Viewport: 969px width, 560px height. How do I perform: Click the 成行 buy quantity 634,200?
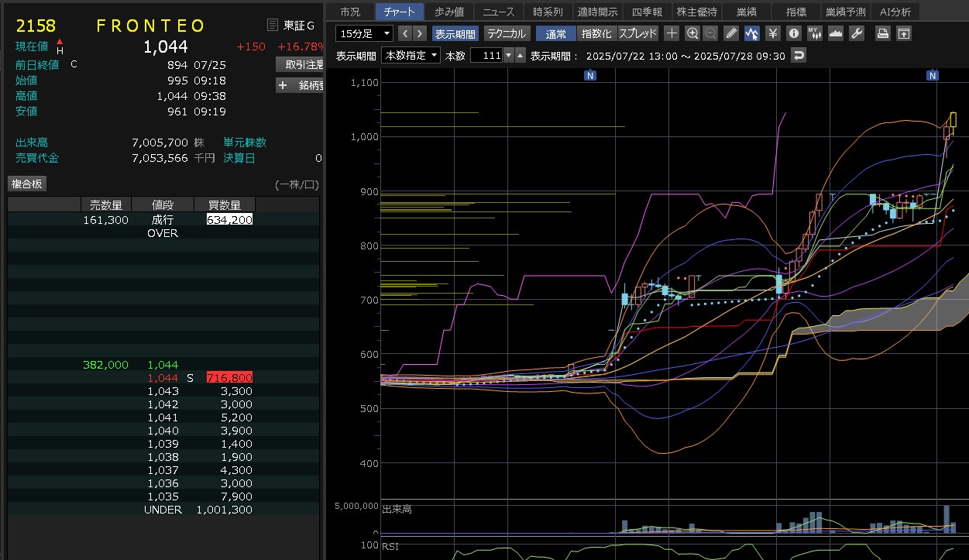click(x=229, y=220)
